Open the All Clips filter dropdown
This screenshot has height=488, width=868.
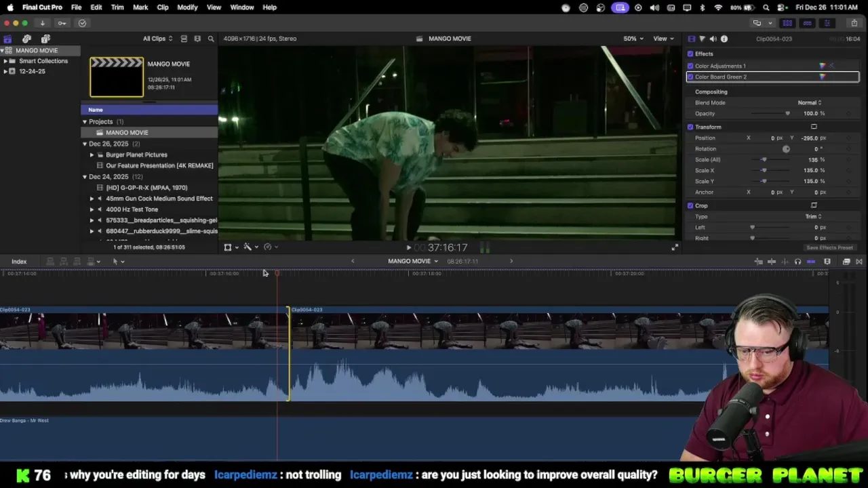157,39
